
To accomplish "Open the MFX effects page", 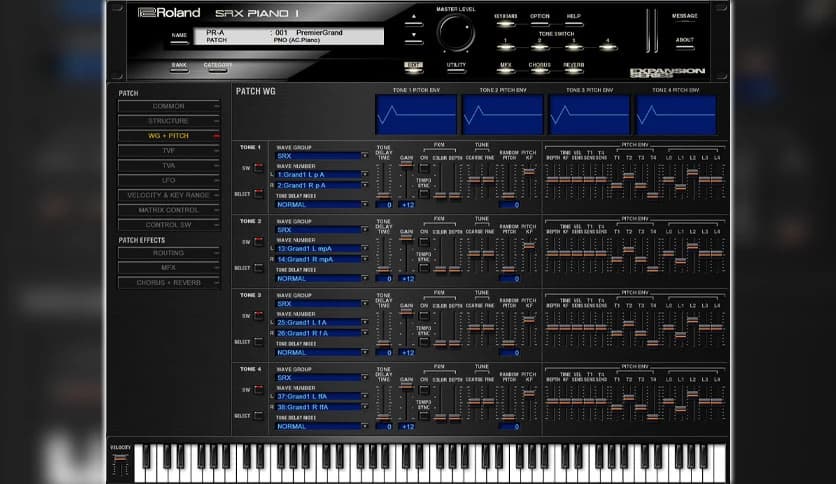I will [168, 268].
